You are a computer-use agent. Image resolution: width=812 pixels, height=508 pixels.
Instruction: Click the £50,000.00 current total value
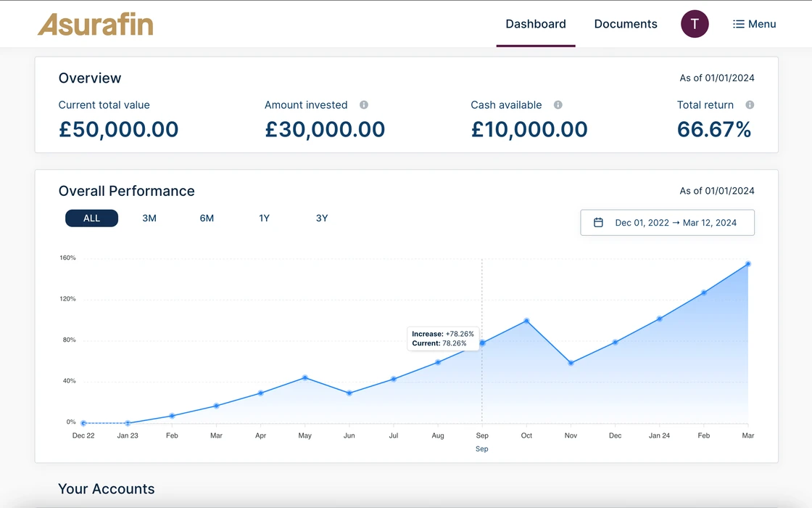119,129
